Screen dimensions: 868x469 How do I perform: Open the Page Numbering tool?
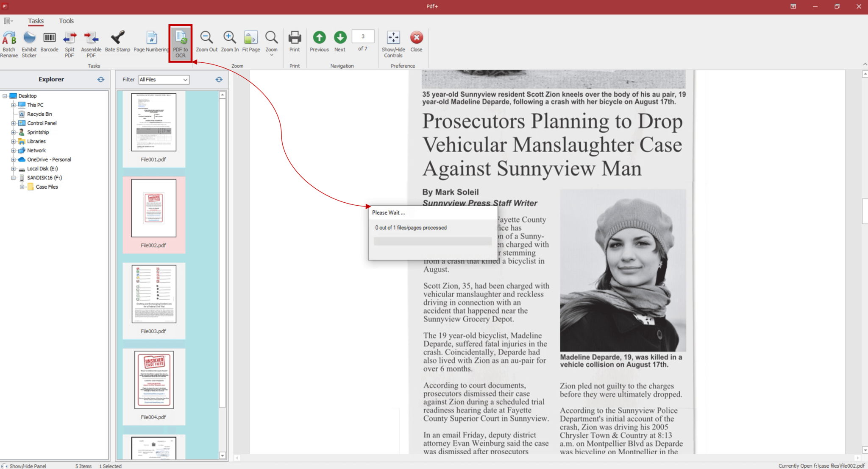tap(151, 42)
